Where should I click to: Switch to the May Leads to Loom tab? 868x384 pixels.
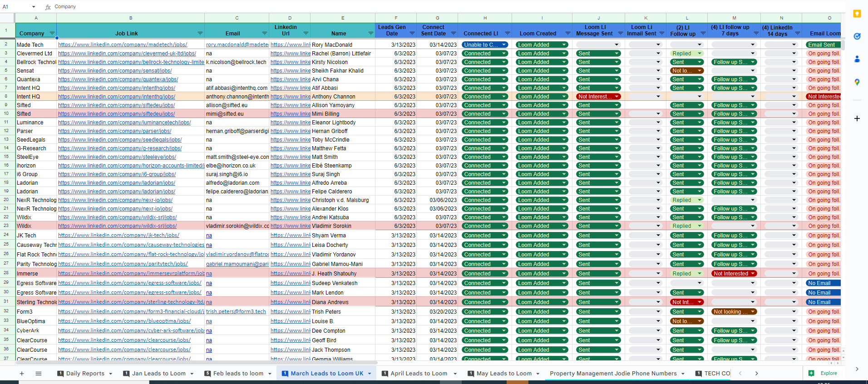(x=504, y=374)
